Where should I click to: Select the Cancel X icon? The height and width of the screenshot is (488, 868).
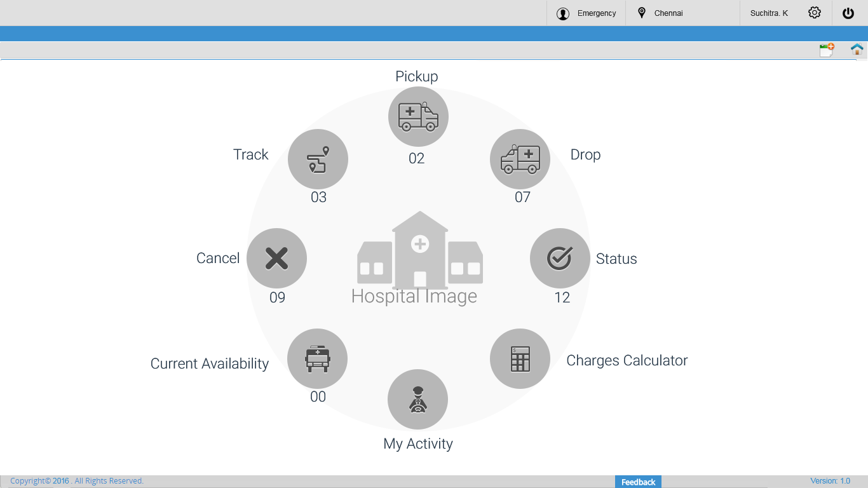point(276,258)
